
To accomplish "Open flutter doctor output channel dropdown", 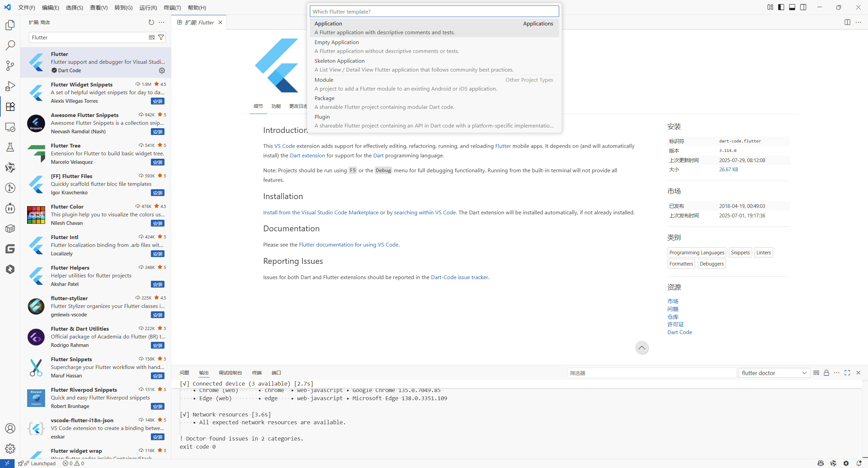I will pyautogui.click(x=774, y=373).
